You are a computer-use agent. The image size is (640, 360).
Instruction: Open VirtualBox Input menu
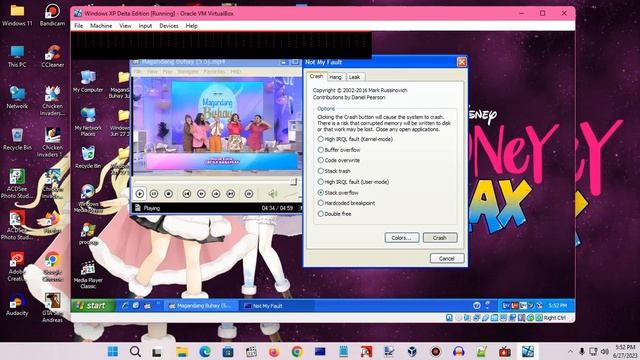click(x=145, y=26)
